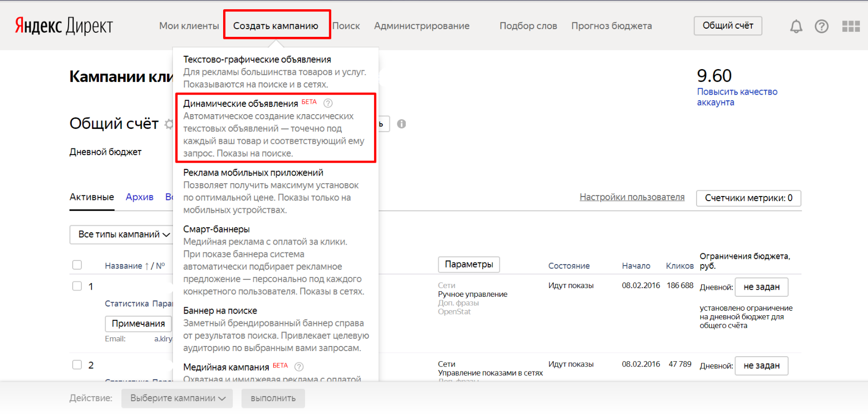The width and height of the screenshot is (868, 414).
Task: Click the Состояние column header
Action: point(569,266)
